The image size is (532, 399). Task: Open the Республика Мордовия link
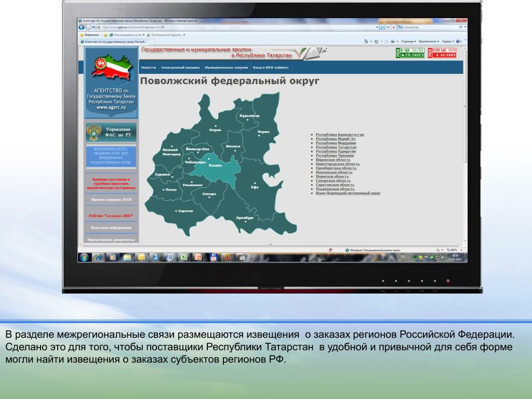point(336,143)
